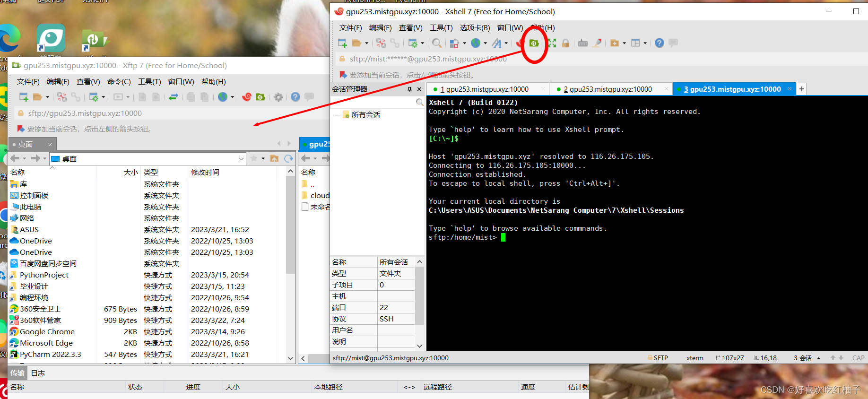Select PythonProject in Xftp local list
Viewport: 868px width, 399px height.
[44, 275]
